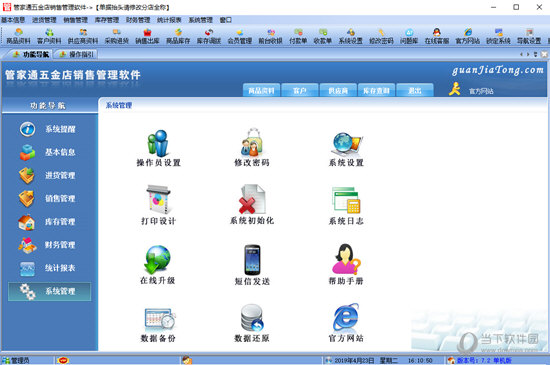Image resolution: width=550 pixels, height=365 pixels.
Task: Select 库存管理 in left sidebar
Action: pos(49,222)
